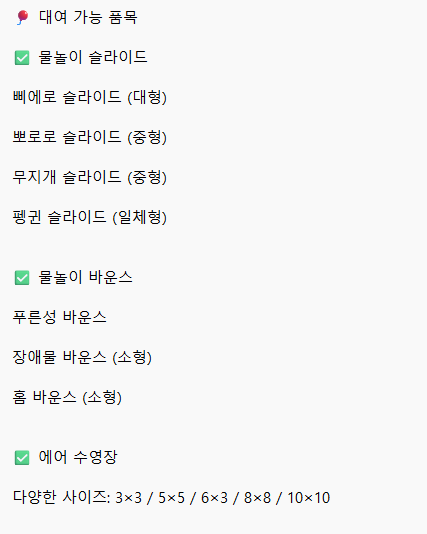Select the 물놀이 슬라이드 heading text
427x534 pixels.
pyautogui.click(x=93, y=57)
